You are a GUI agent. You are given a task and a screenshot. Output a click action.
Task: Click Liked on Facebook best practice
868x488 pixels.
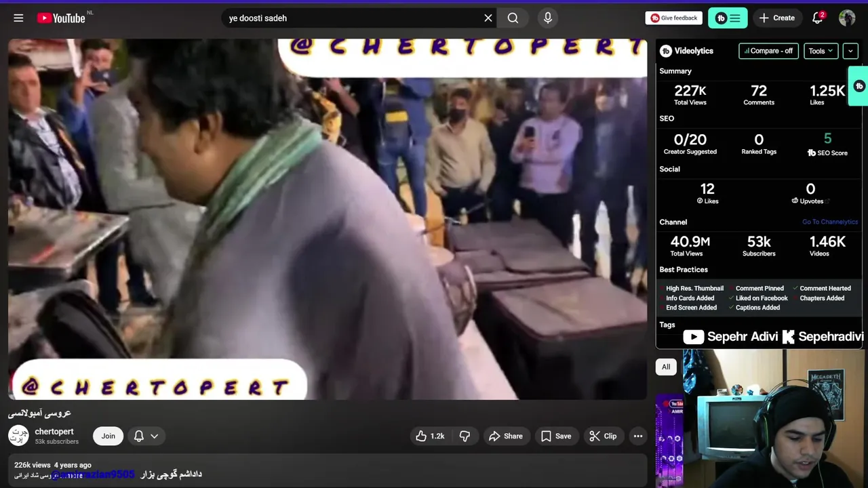[x=762, y=298]
